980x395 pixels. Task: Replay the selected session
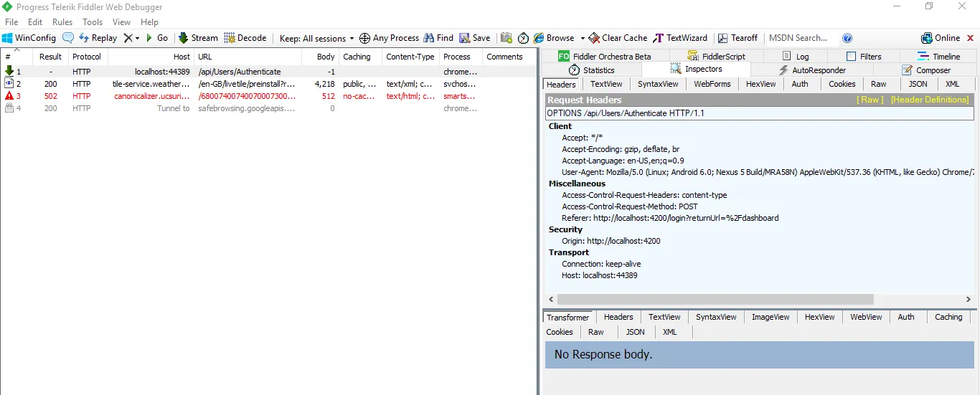pos(98,38)
